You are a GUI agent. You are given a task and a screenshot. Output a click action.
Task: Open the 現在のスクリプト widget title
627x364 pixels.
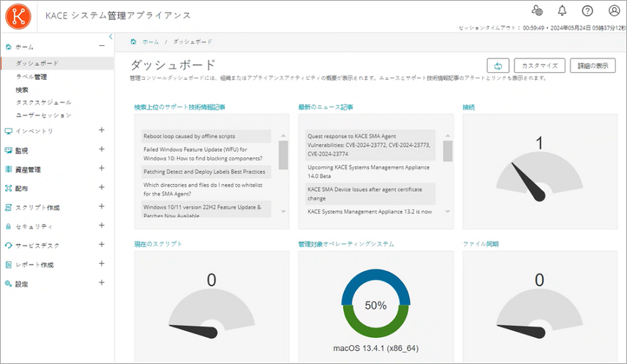tap(158, 243)
